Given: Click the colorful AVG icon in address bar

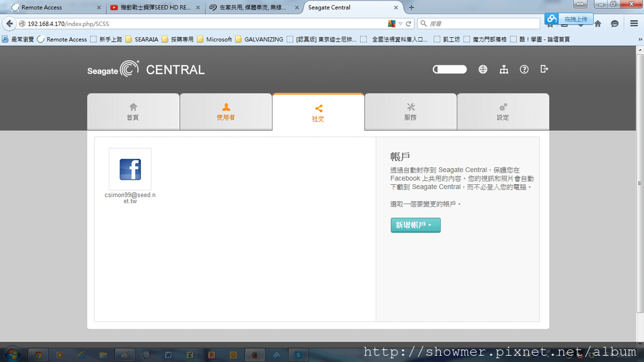Looking at the screenshot, I should coord(391,24).
